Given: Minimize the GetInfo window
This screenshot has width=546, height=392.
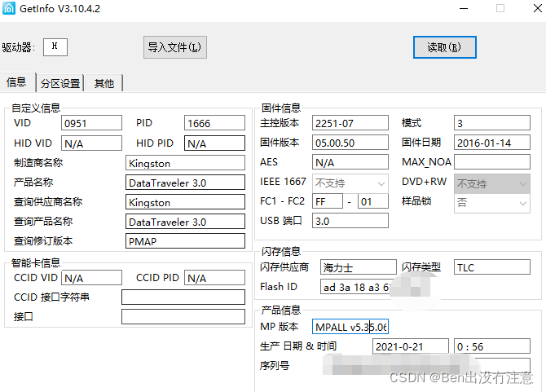Looking at the screenshot, I should tap(464, 8).
